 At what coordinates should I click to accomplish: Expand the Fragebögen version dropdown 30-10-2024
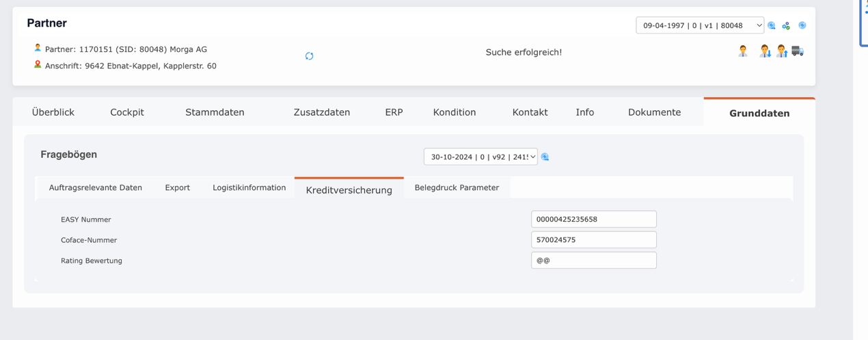click(480, 157)
